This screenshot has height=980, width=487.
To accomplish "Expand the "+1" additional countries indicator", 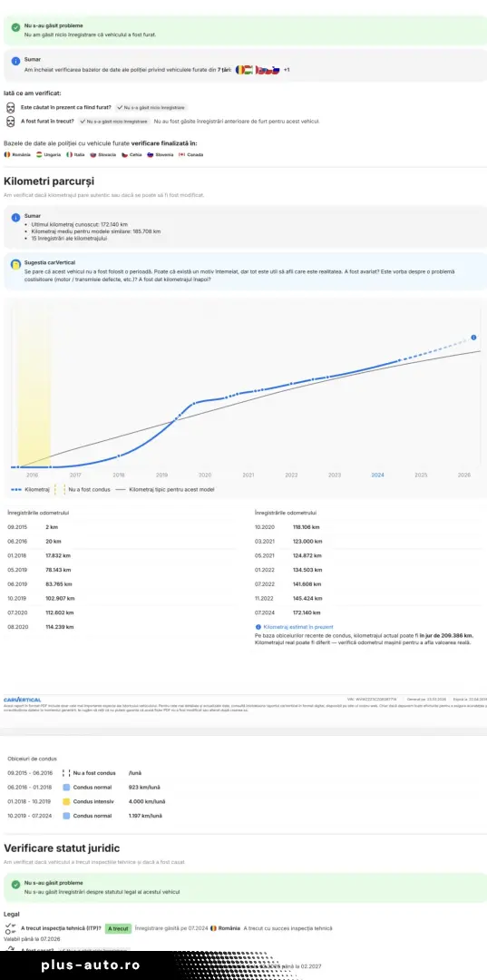I will pyautogui.click(x=287, y=70).
